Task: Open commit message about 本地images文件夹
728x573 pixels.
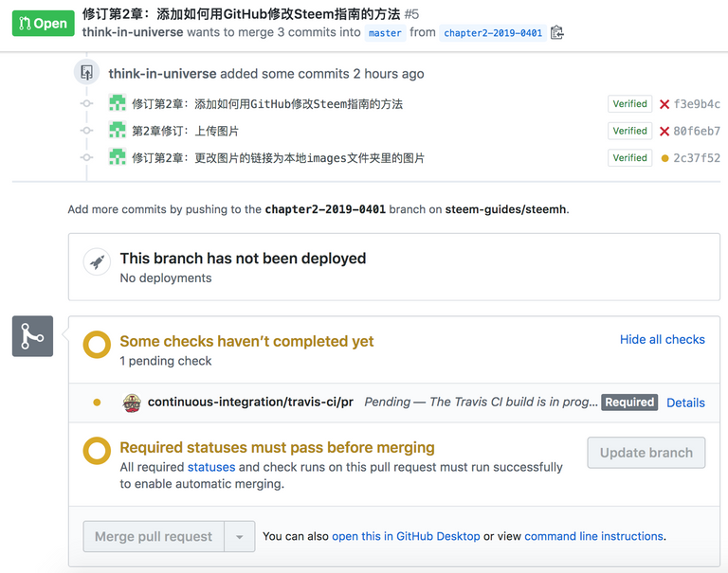Action: [x=278, y=158]
